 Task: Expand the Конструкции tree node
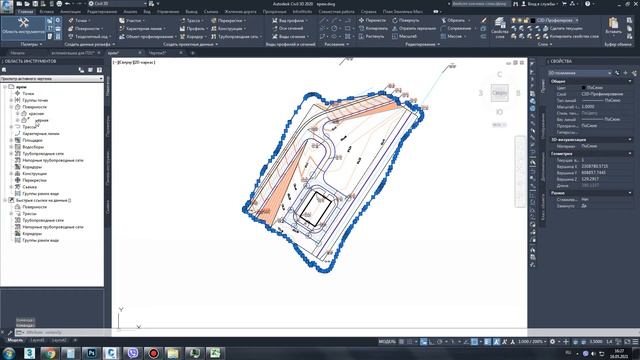coord(11,173)
